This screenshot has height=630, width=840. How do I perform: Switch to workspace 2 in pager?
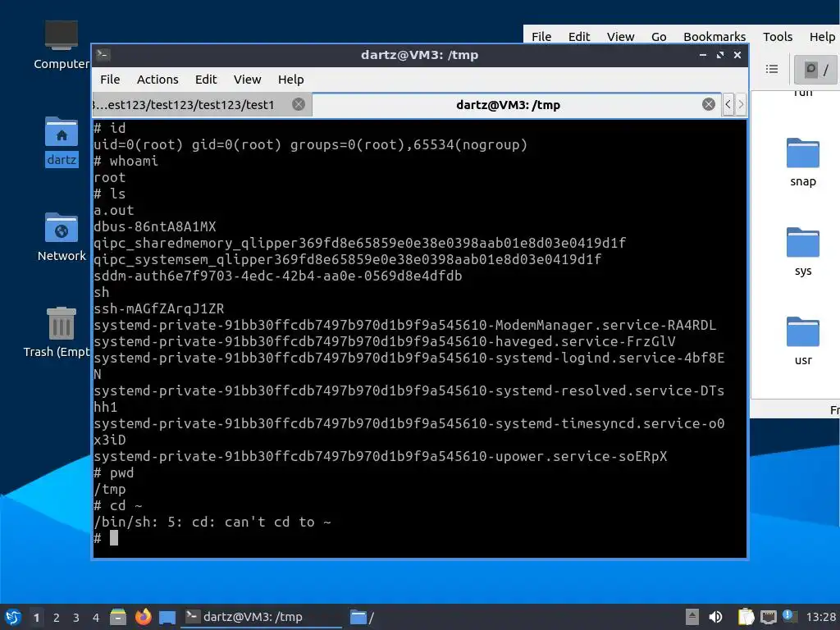pos(57,618)
